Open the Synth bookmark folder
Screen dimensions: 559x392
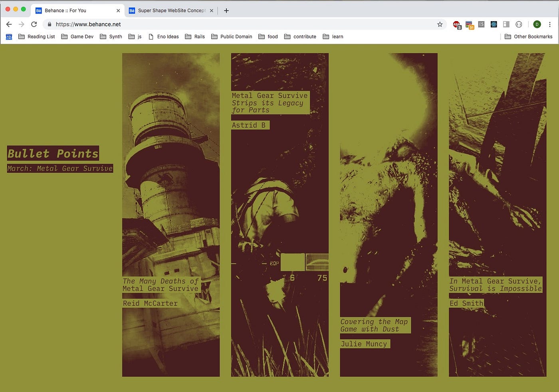(x=111, y=37)
